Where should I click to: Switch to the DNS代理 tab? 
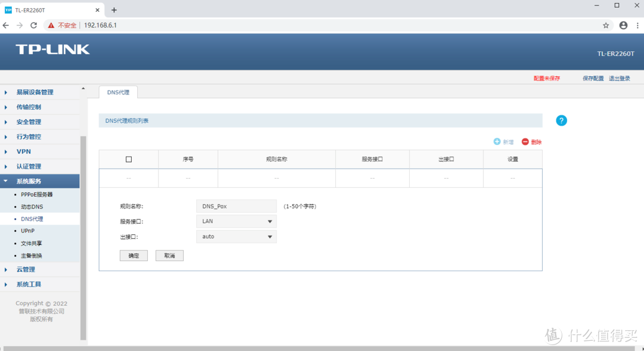point(118,92)
